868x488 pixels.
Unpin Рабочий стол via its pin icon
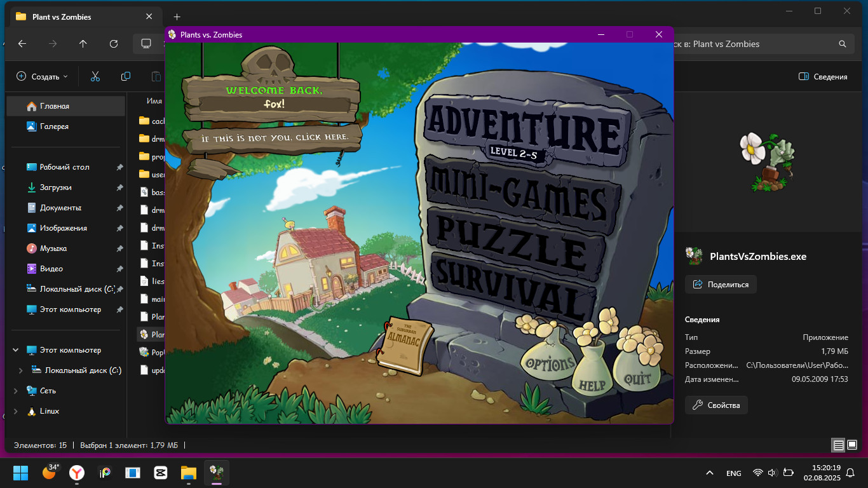point(119,167)
